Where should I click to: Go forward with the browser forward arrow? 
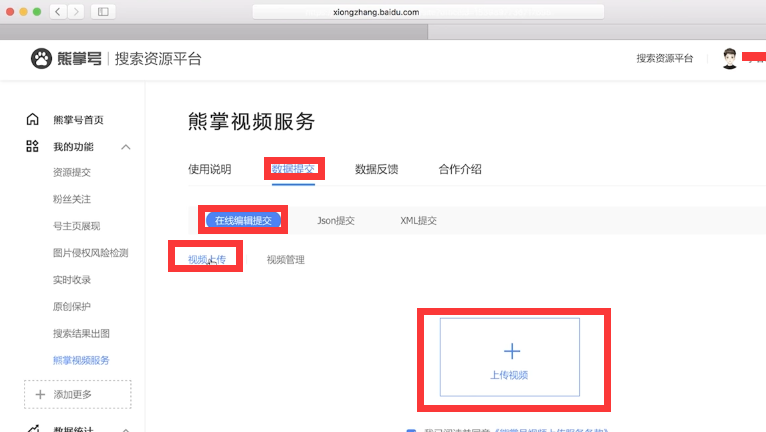[x=76, y=12]
